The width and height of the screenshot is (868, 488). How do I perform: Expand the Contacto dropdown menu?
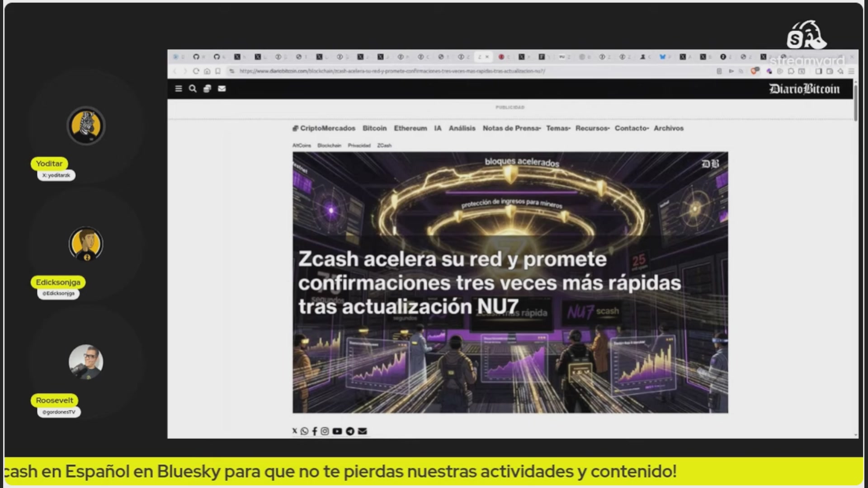tap(632, 128)
